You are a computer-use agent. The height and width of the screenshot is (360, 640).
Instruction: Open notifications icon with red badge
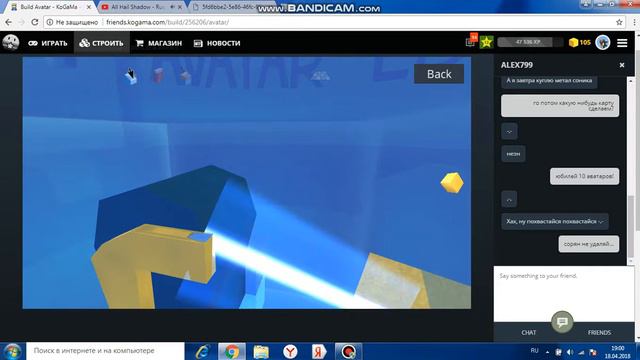(x=471, y=41)
